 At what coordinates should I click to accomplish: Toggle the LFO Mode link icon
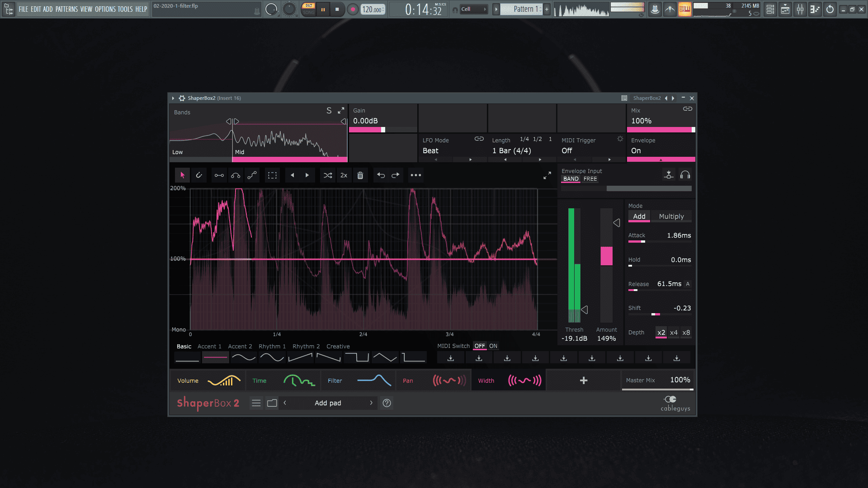coord(479,139)
